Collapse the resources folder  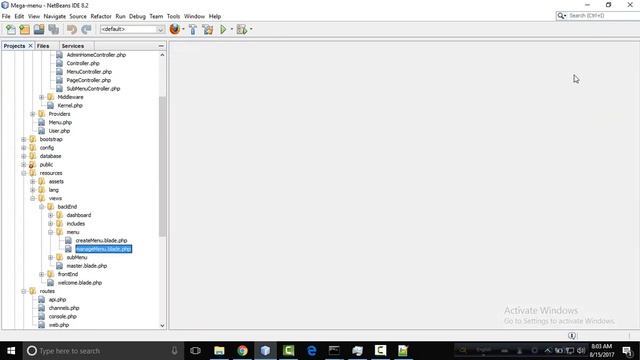click(24, 173)
